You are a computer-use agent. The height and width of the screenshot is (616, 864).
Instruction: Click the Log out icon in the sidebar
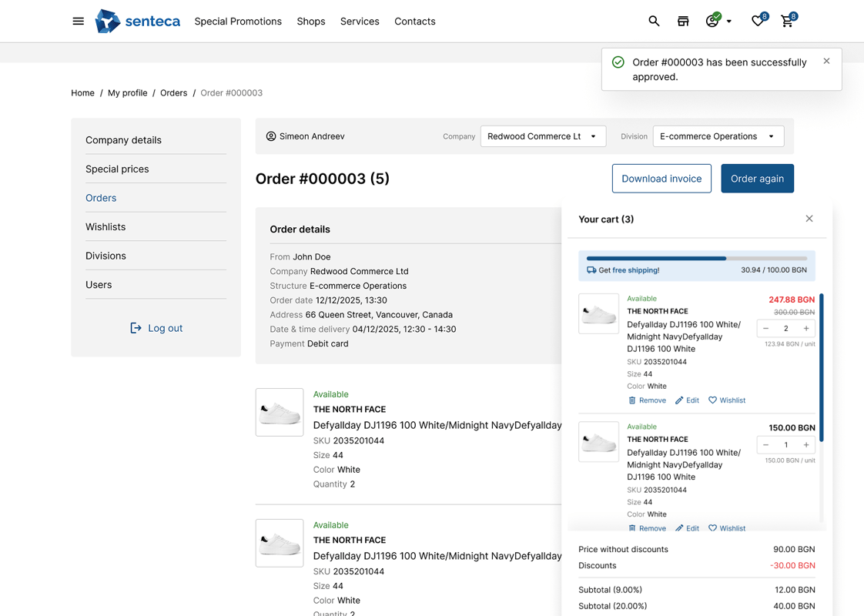134,327
